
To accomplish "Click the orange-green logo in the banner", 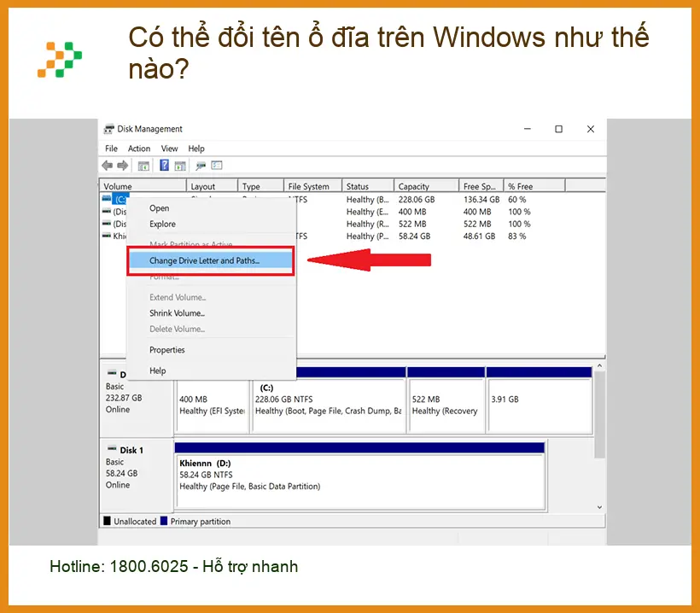I will [x=60, y=60].
